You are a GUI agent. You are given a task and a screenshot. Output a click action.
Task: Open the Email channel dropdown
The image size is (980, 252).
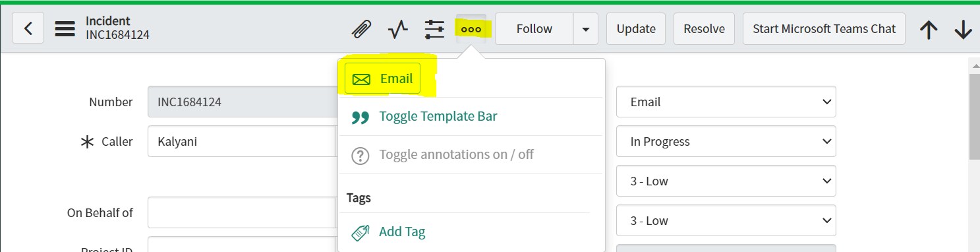(x=726, y=102)
